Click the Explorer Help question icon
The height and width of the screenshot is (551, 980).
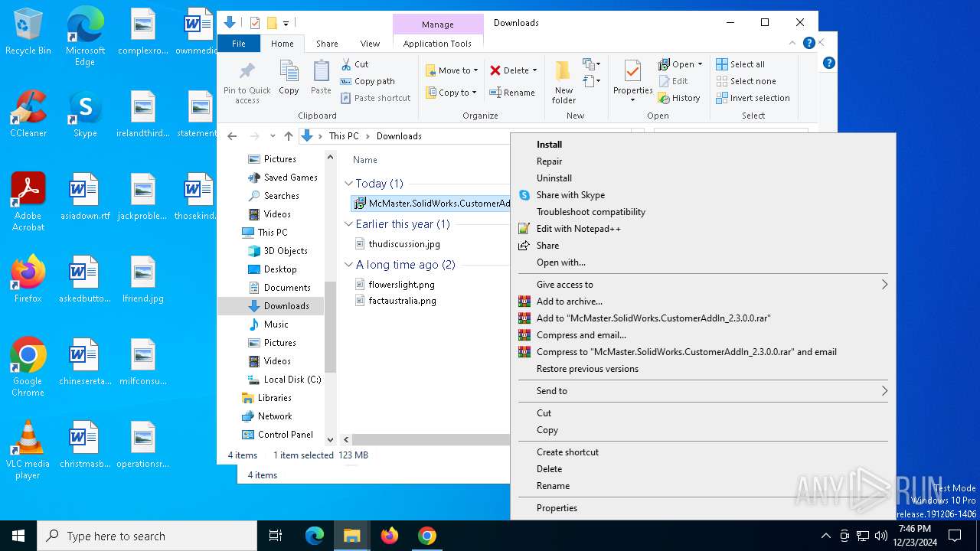[x=808, y=43]
